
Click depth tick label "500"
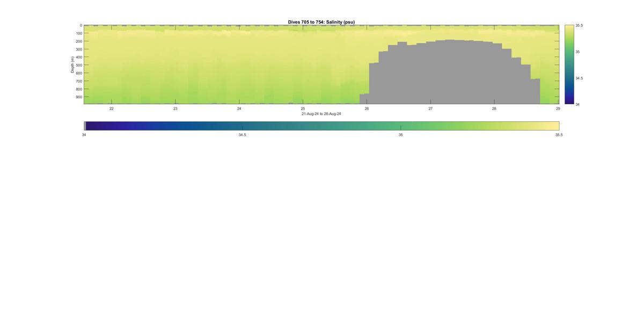79,66
